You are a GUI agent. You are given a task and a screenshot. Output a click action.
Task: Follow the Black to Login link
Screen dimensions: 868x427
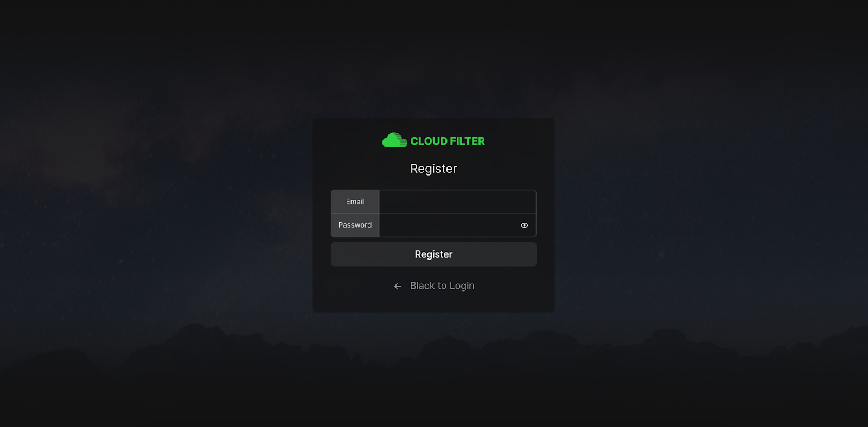coord(442,286)
